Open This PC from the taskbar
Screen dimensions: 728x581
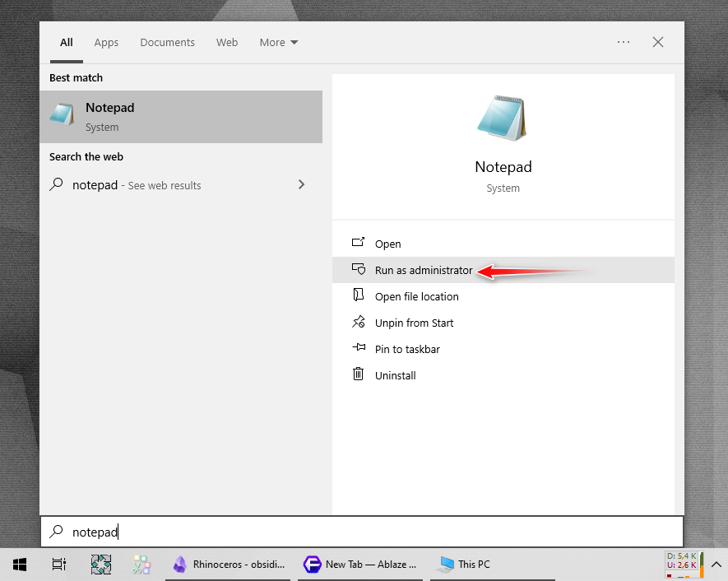(465, 565)
